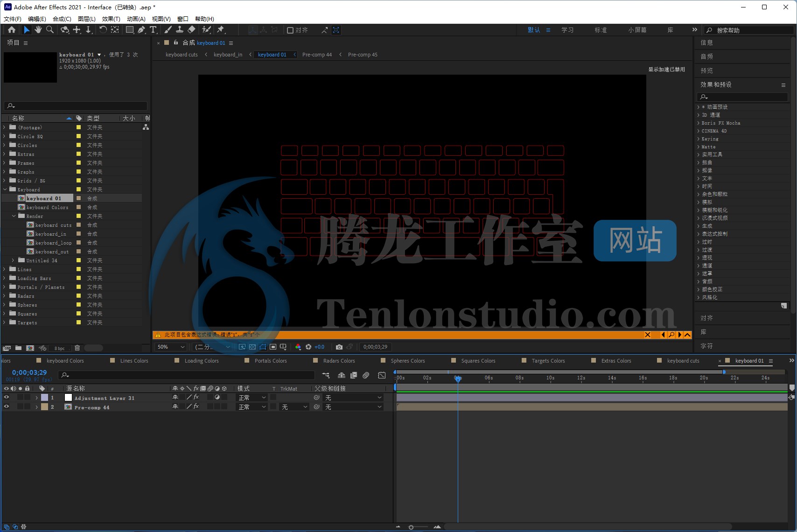The width and height of the screenshot is (797, 532).
Task: Toggle the hide shy layers button
Action: [x=342, y=375]
